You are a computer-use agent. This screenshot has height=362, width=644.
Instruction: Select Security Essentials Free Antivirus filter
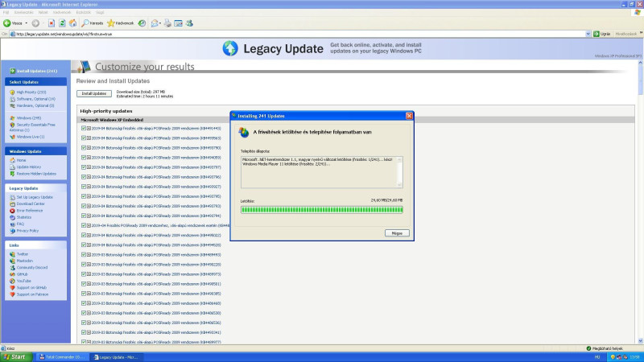click(33, 127)
